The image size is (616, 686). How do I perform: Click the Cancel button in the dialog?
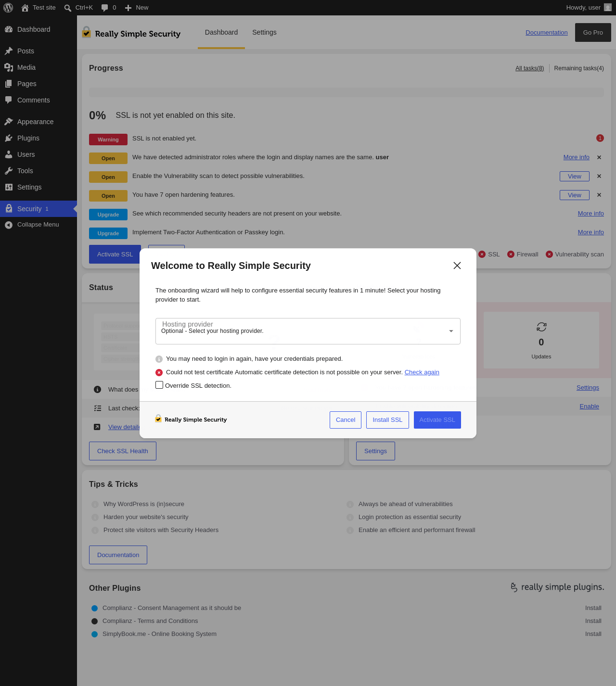346,420
